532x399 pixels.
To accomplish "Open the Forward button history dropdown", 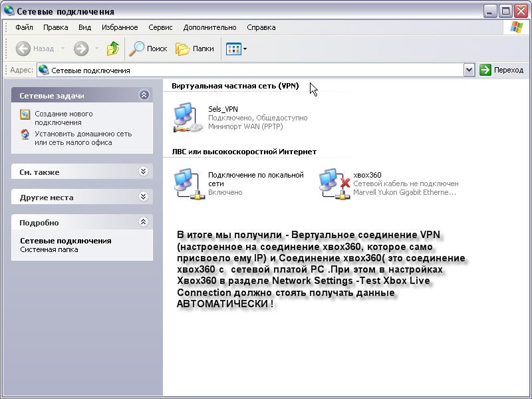I will [96, 49].
